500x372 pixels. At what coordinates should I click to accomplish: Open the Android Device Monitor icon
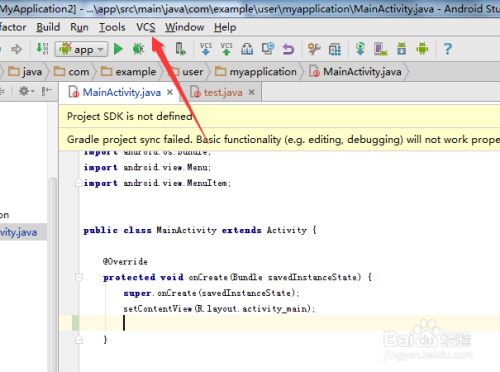(422, 49)
